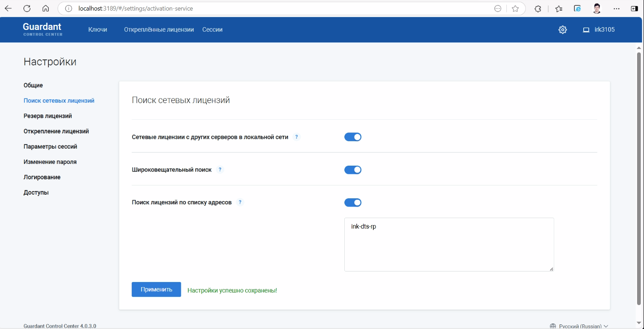Viewport: 644px width, 329px height.
Task: Click the Настройки успешно сохранены! message
Action: pyautogui.click(x=232, y=290)
